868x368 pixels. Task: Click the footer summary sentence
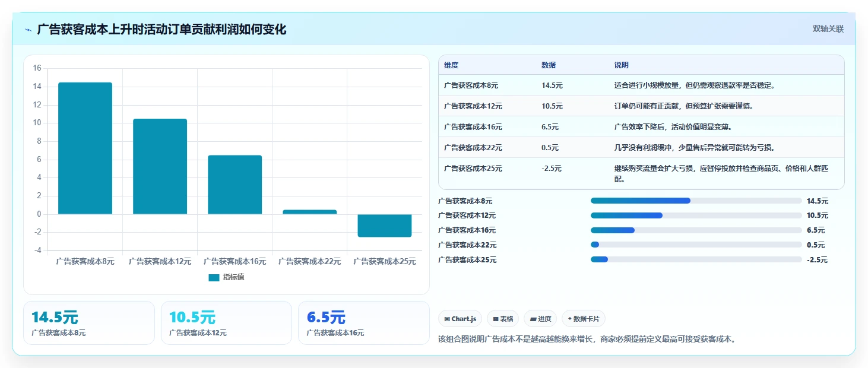(x=587, y=340)
